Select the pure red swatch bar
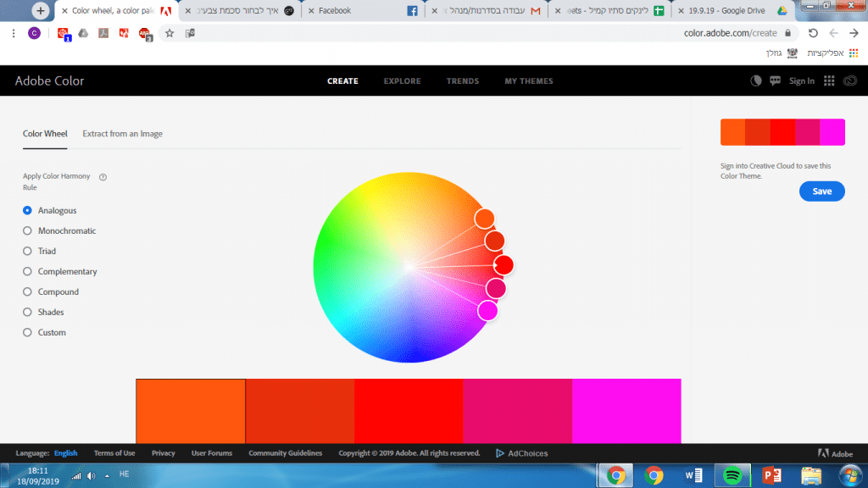Screen dimensions: 868x488 pyautogui.click(x=409, y=411)
